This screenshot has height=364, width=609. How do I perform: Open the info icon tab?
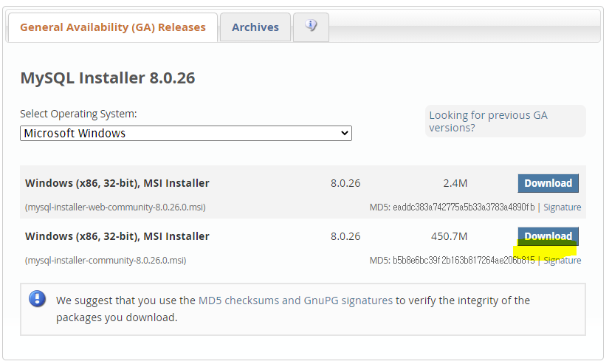coord(311,27)
